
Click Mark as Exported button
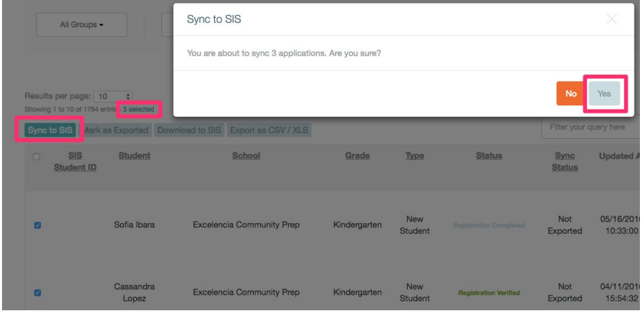point(116,130)
